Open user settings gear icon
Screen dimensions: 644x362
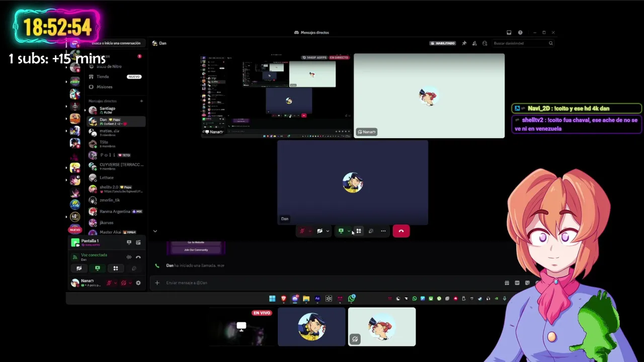coord(138,283)
